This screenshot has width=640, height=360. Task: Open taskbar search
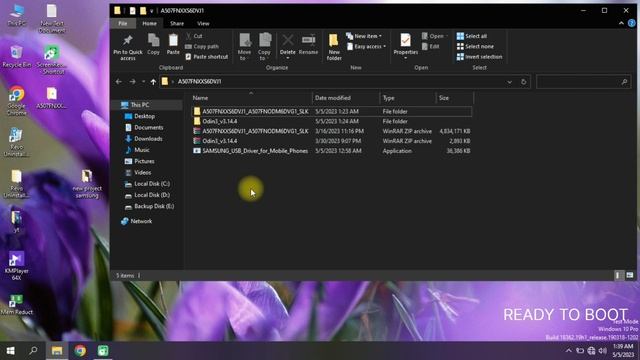point(33,351)
